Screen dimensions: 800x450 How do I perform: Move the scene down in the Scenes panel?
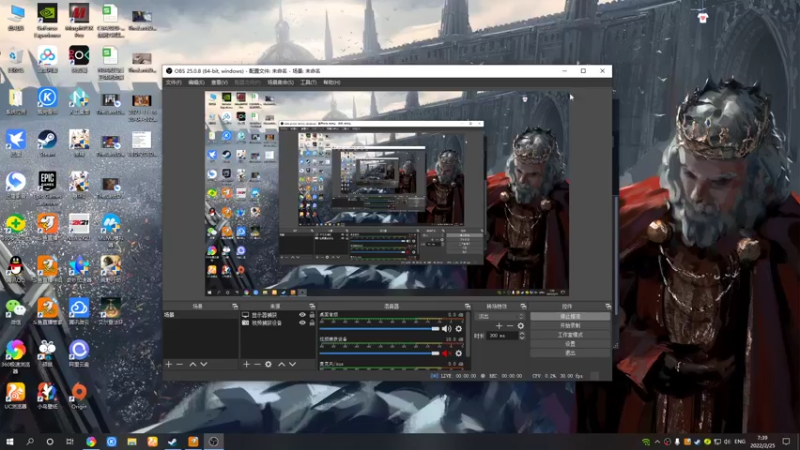pyautogui.click(x=204, y=364)
